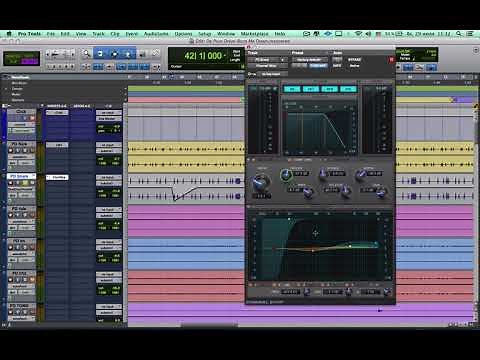Click the green-ringed knob in dynamics section
Viewport: 480px width, 360px height.
click(x=285, y=175)
